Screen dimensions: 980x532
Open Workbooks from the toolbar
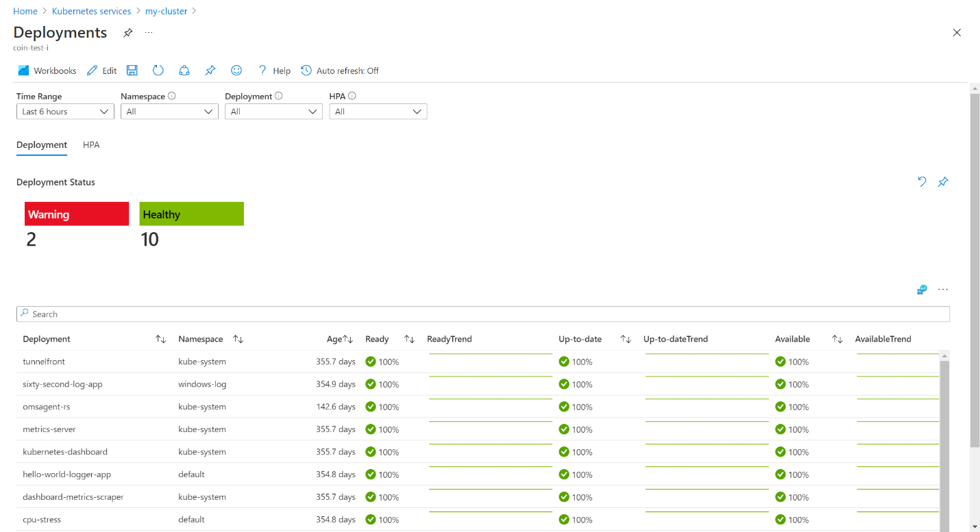47,71
